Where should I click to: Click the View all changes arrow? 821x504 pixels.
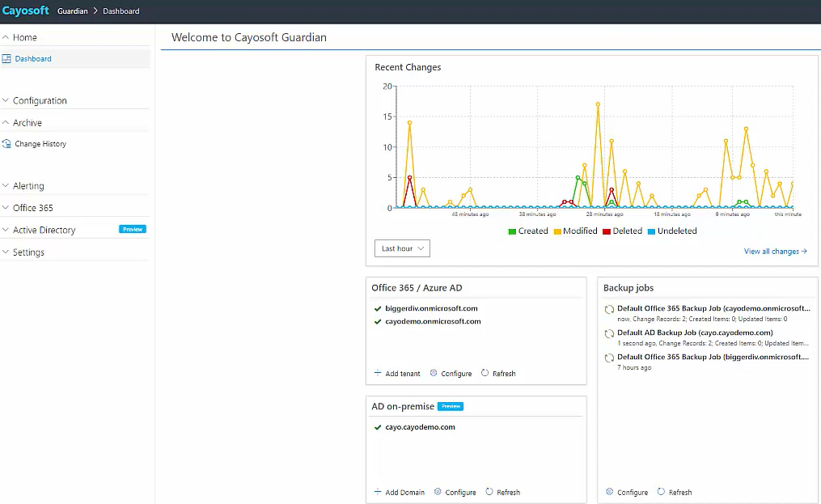804,252
